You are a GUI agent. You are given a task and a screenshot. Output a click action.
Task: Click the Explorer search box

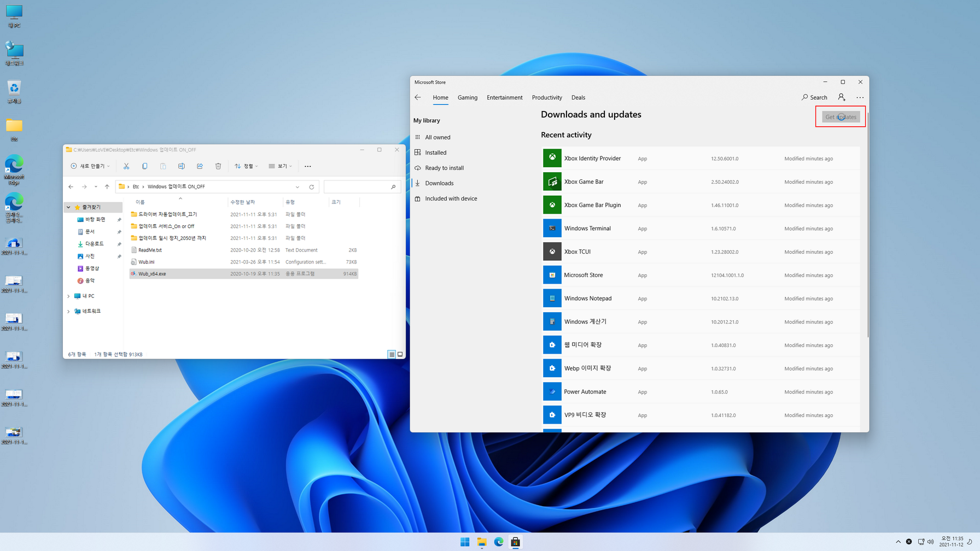pyautogui.click(x=362, y=187)
